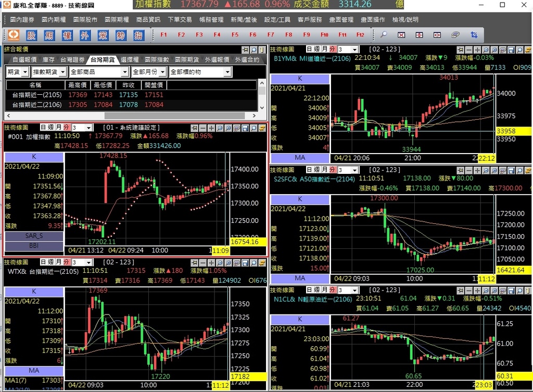Image resolution: width=533 pixels, height=392 pixels.
Task: Select 日 period in A50 chart
Action: (x=309, y=169)
